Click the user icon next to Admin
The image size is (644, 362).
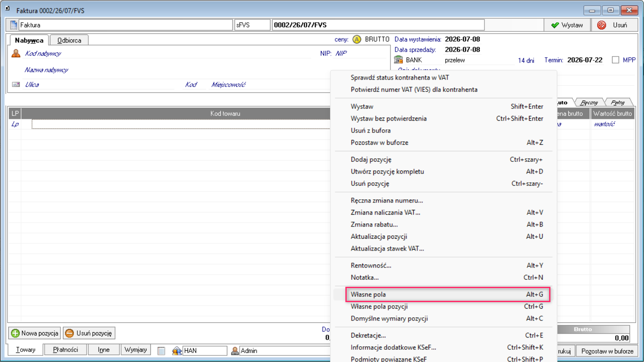pyautogui.click(x=235, y=351)
